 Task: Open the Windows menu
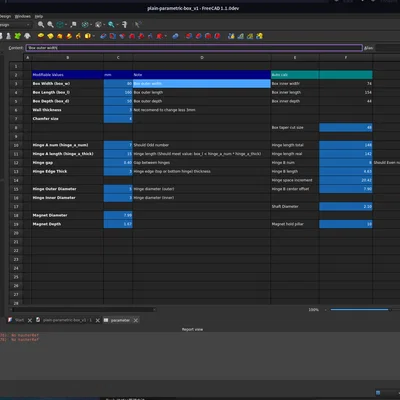tap(23, 16)
